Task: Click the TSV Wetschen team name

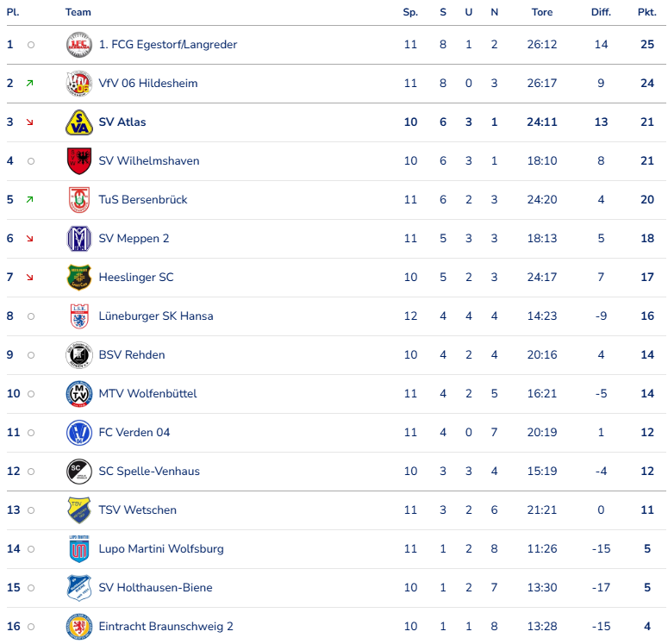Action: [x=137, y=510]
